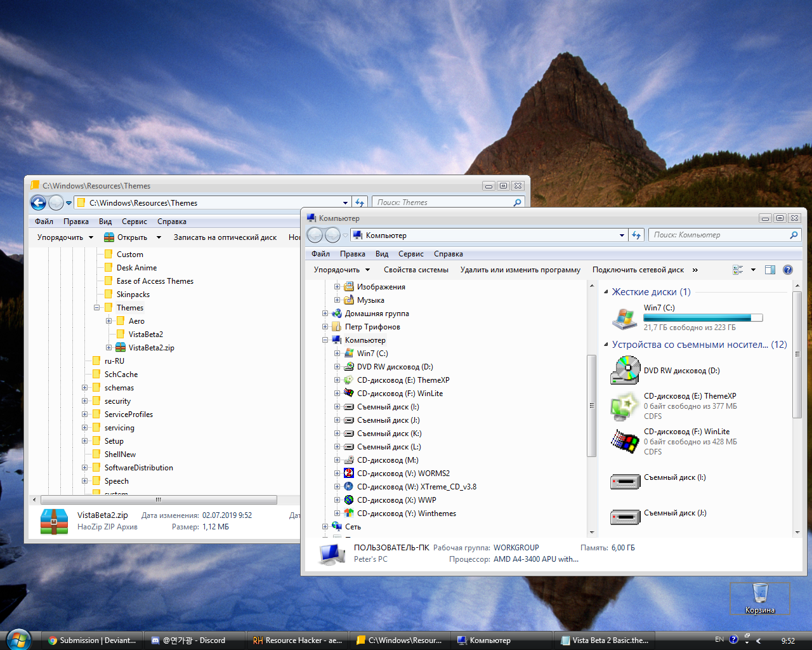Screen dimensions: 812x650
Task: Toggle the preview pane in Компьютер window
Action: [x=769, y=269]
